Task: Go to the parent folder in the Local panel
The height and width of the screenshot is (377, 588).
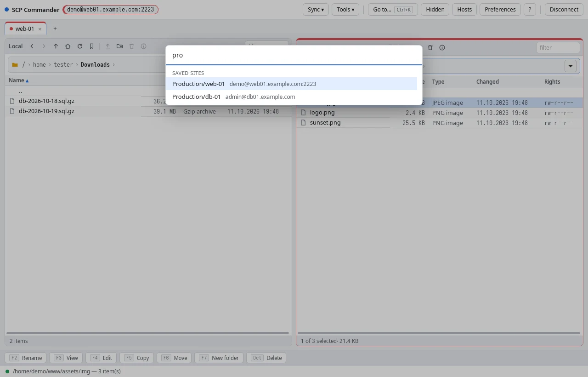Action: 56,46
